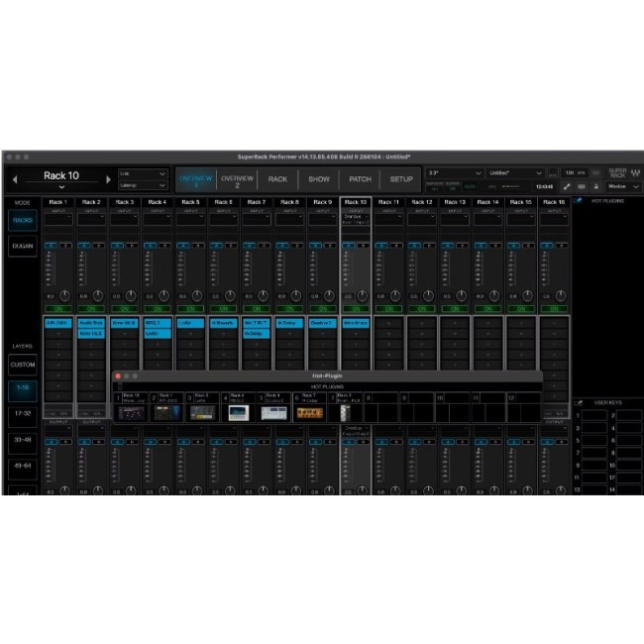Open the SETUP tab
The width and height of the screenshot is (644, 644).
pos(401,179)
